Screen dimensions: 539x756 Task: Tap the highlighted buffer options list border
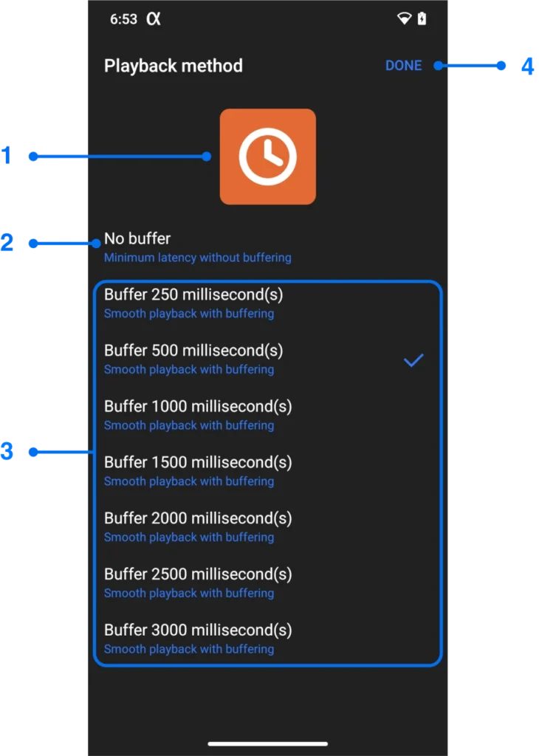pyautogui.click(x=267, y=281)
